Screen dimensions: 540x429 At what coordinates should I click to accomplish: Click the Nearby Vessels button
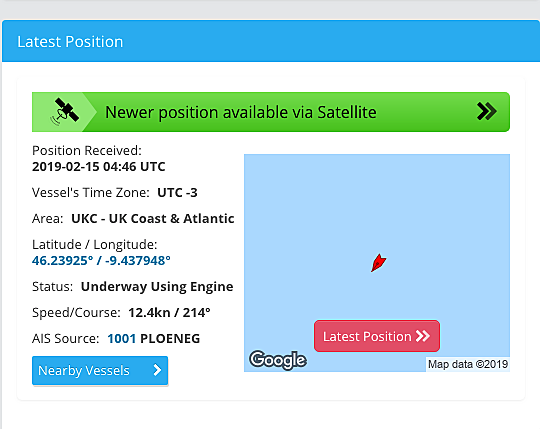(x=100, y=370)
